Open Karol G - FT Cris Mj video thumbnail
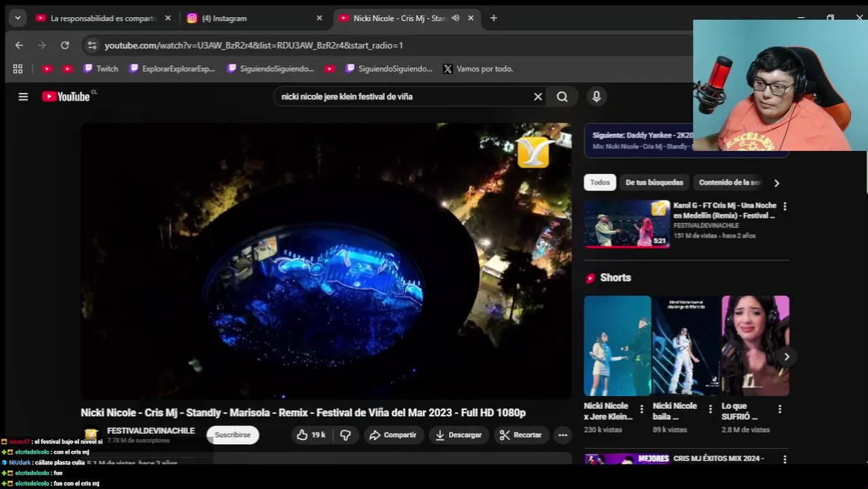Screen dimensions: 868x489 pyautogui.click(x=627, y=223)
